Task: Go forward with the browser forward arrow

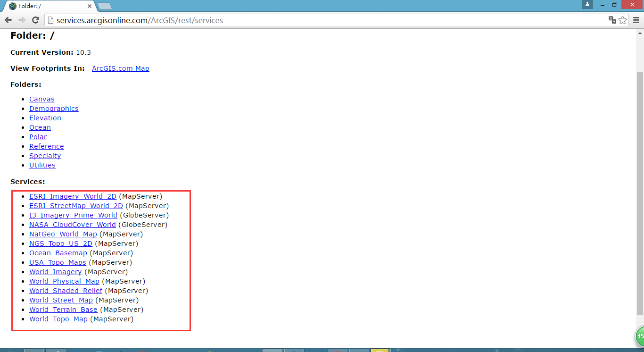Action: (22, 20)
